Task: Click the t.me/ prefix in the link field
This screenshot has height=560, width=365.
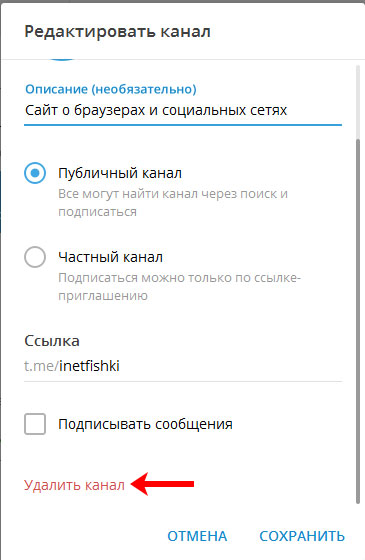Action: point(41,366)
